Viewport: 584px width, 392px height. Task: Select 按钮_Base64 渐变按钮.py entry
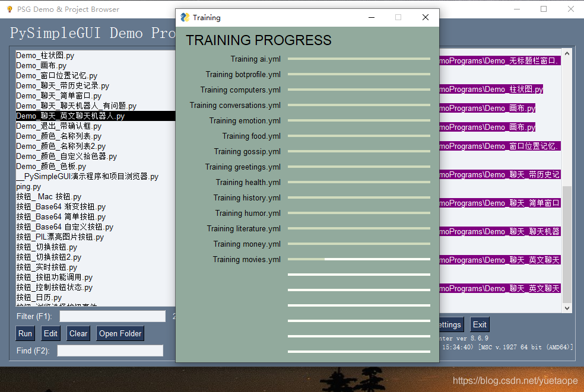96,206
